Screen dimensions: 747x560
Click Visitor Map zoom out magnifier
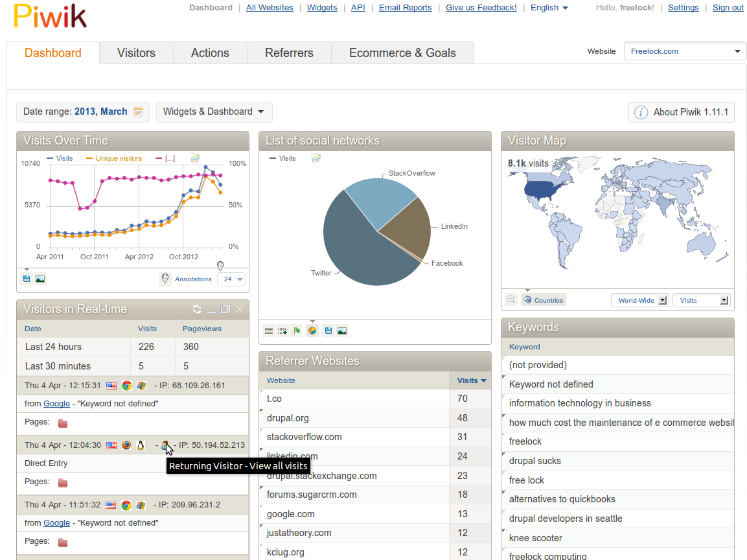point(511,300)
